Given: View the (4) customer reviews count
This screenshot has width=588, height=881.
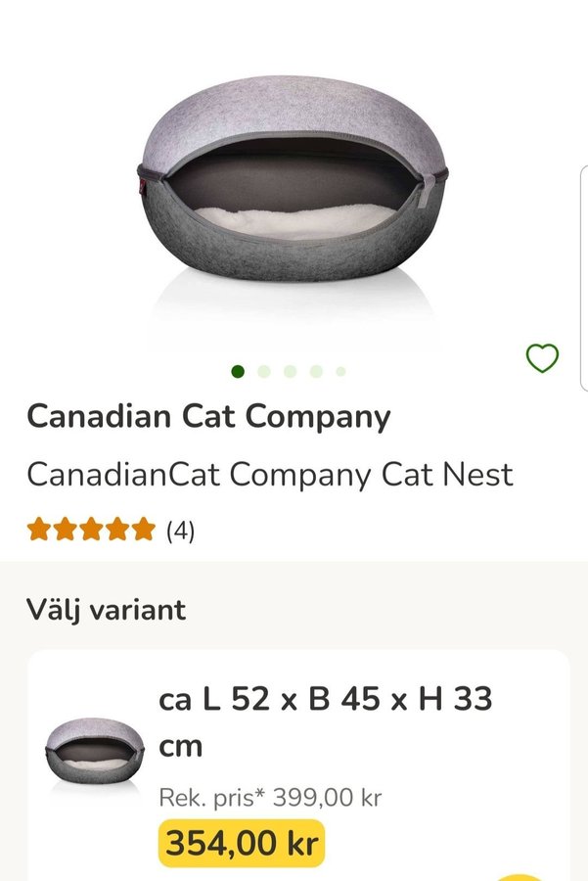Looking at the screenshot, I should [180, 531].
